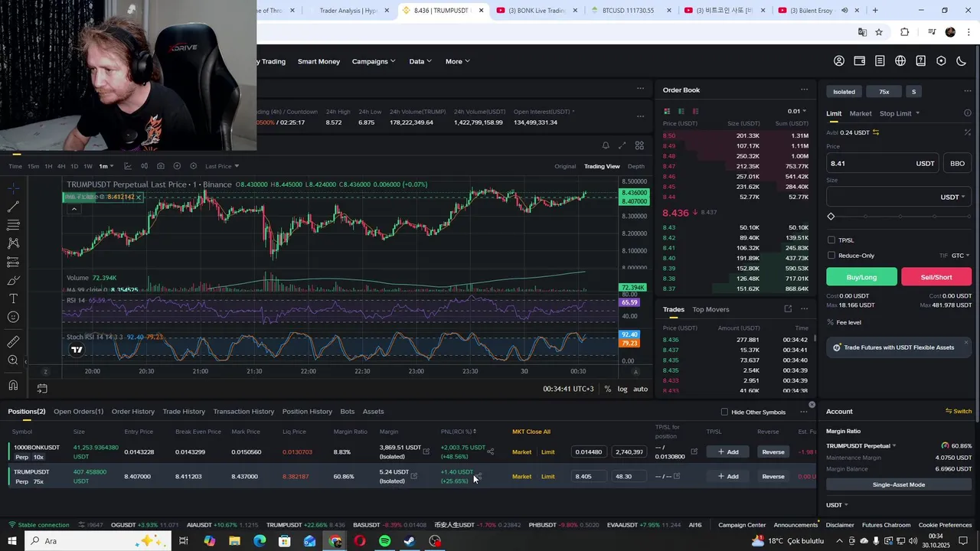Select the brush drawing tool
980x551 pixels.
pyautogui.click(x=13, y=280)
